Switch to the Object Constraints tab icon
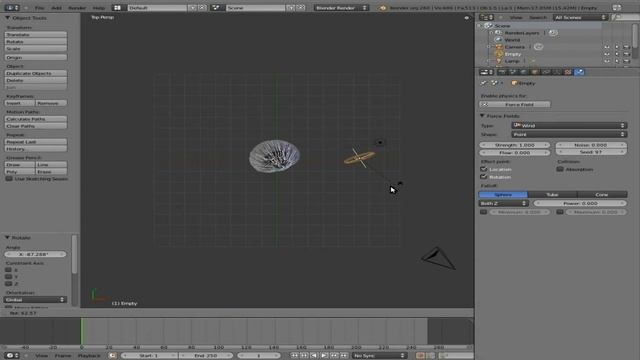 (x=546, y=72)
